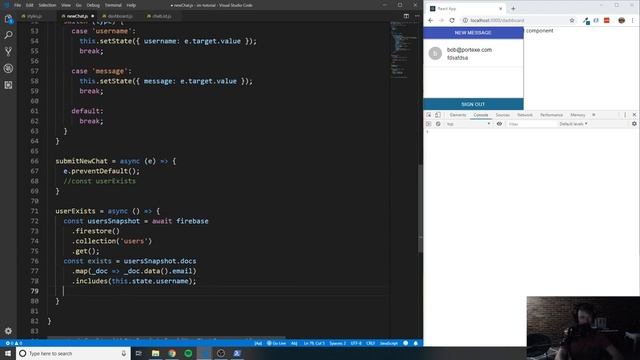Close the DevTools panel
Screen dimensions: 640x360
pos(634,115)
